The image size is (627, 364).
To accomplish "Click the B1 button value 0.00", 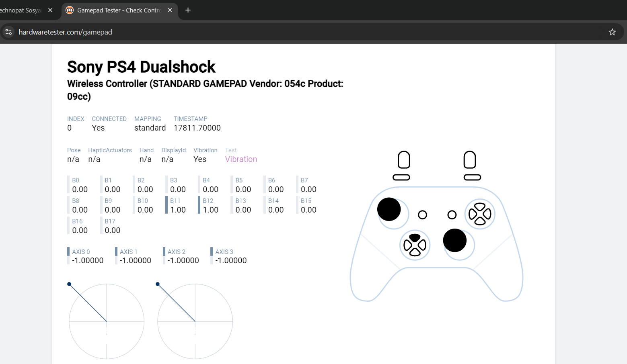I will pos(113,189).
